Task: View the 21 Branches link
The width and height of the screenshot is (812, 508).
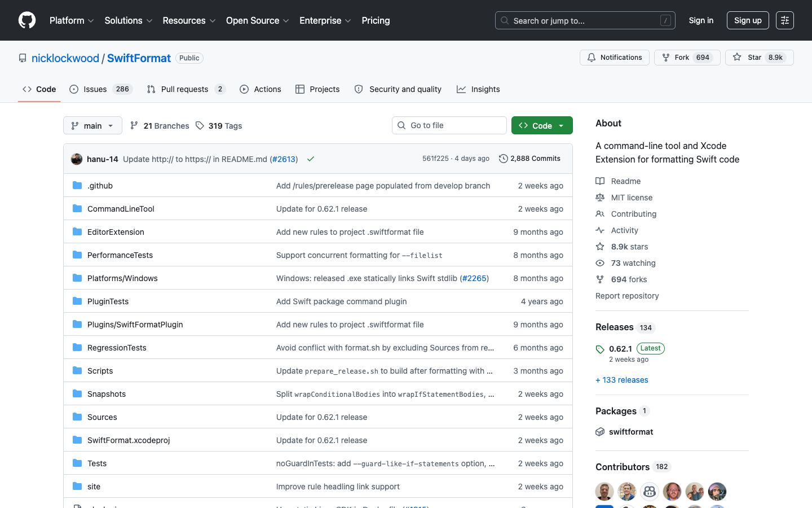Action: click(160, 126)
